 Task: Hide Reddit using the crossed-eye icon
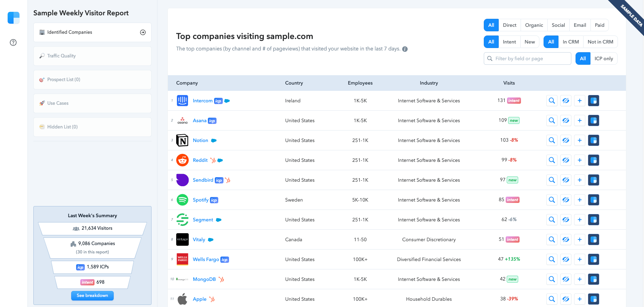565,160
